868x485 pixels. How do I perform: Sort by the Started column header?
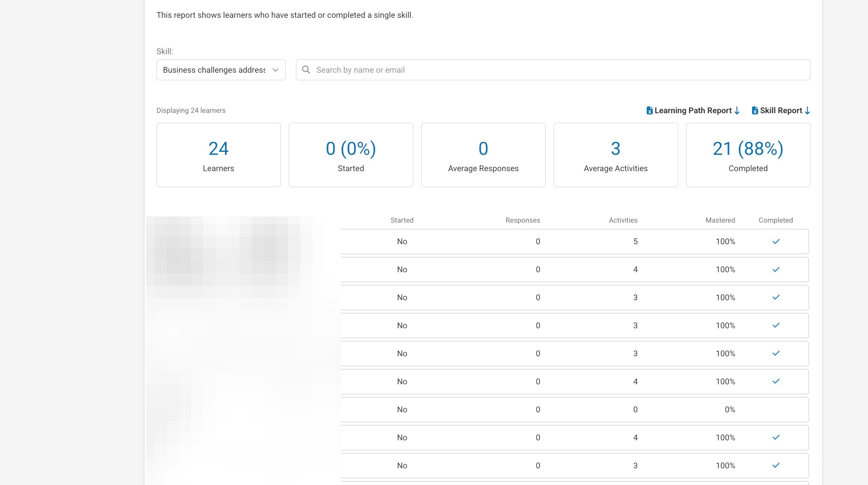tap(402, 220)
